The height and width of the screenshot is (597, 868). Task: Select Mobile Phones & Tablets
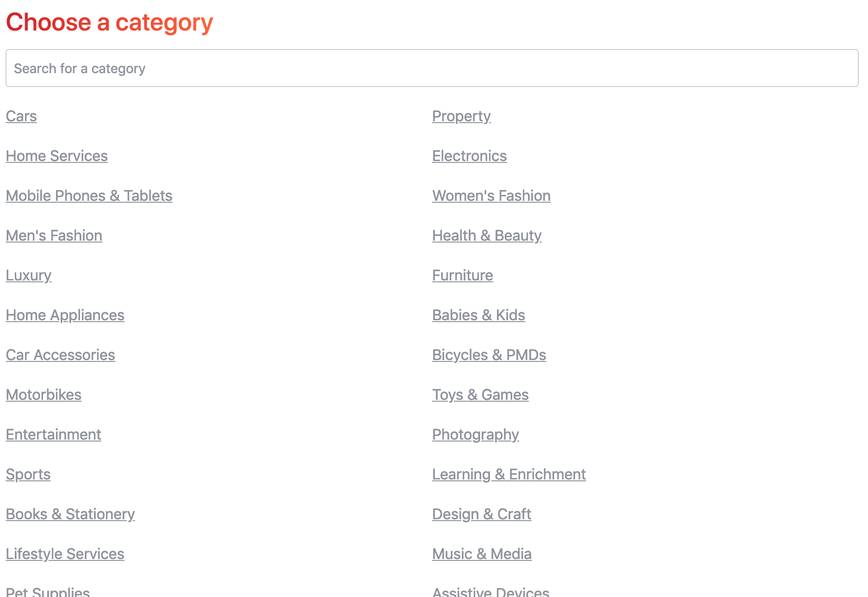pyautogui.click(x=89, y=196)
